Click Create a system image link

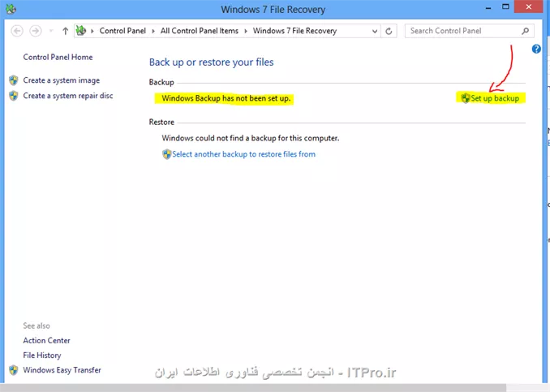(62, 80)
